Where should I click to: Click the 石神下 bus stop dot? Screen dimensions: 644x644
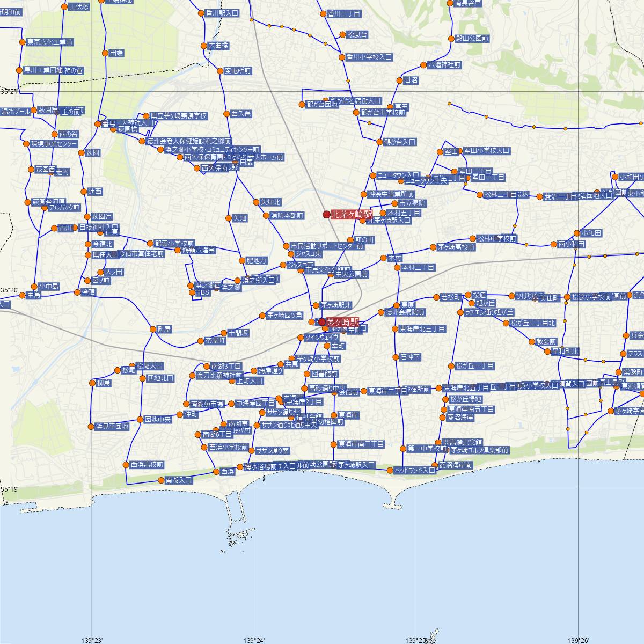tap(396, 357)
